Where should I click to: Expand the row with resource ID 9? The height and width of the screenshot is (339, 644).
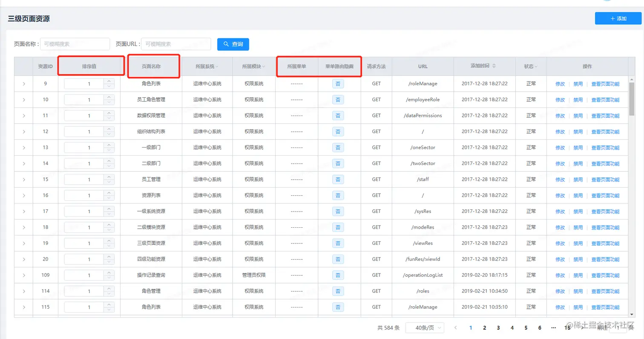point(24,84)
